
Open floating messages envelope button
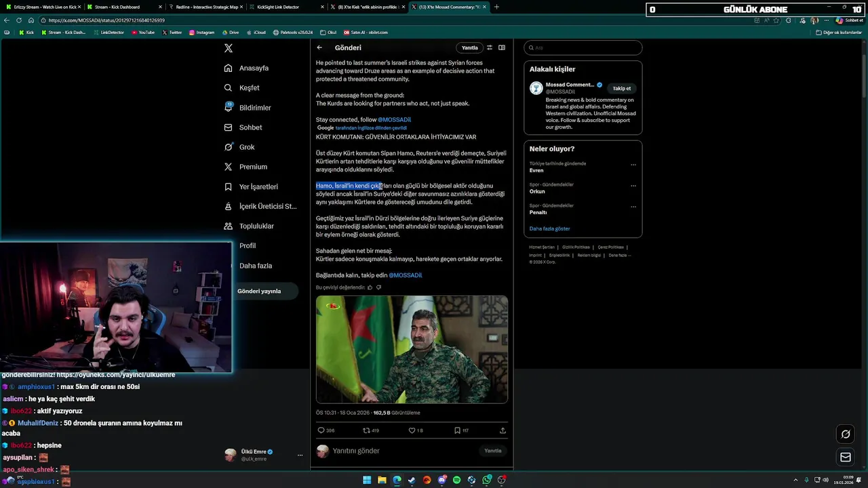(846, 457)
